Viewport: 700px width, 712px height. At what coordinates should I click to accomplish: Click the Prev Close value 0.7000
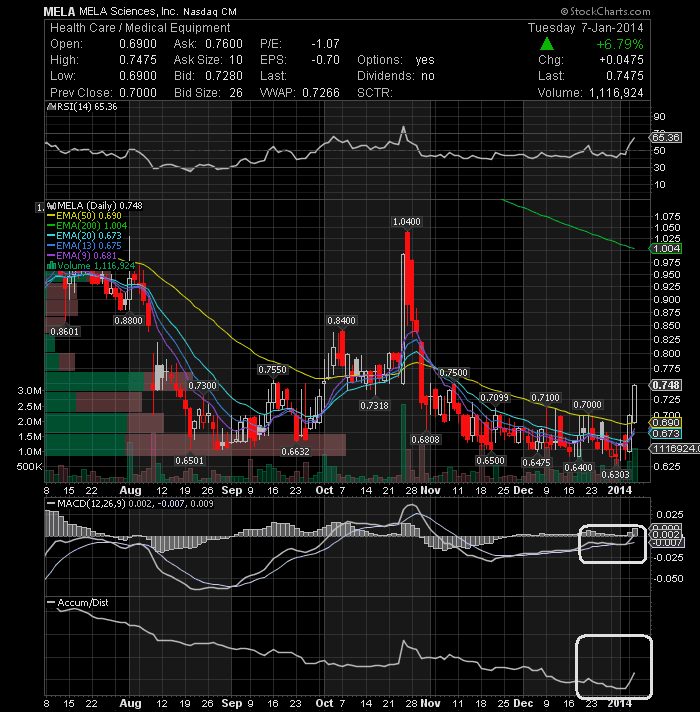(138, 93)
